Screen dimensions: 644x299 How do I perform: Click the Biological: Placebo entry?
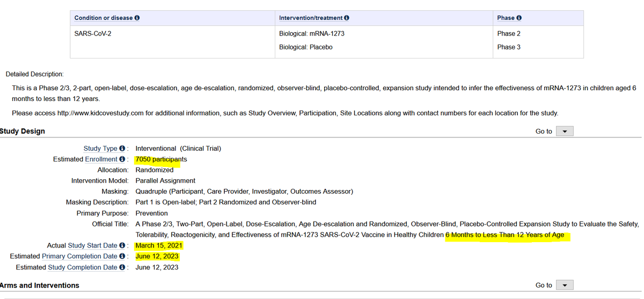click(x=306, y=47)
